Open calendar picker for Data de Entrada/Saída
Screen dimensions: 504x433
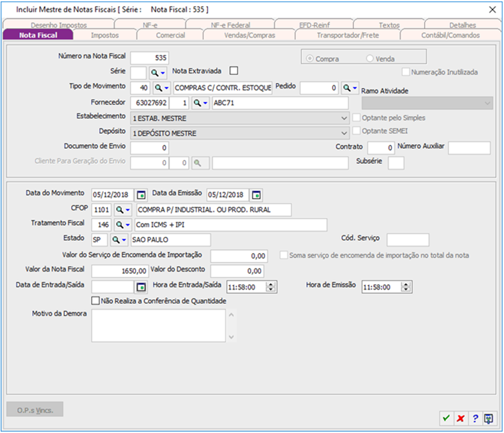tap(141, 287)
